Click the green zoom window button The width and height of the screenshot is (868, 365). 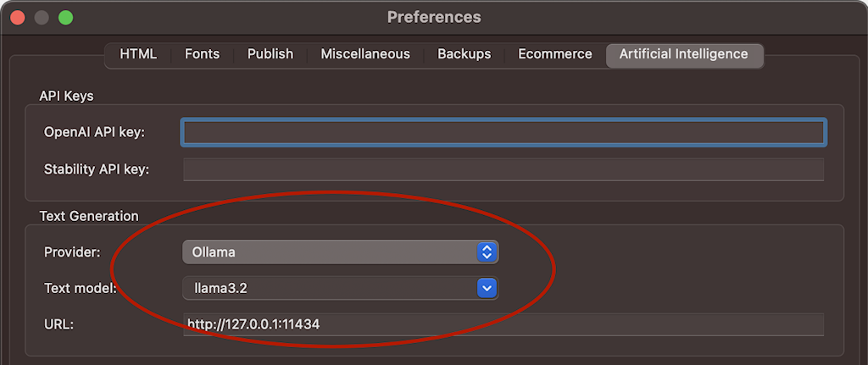(65, 17)
